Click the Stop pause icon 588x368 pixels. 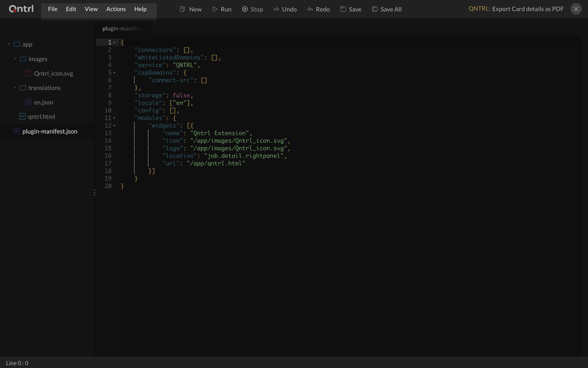[x=245, y=9]
